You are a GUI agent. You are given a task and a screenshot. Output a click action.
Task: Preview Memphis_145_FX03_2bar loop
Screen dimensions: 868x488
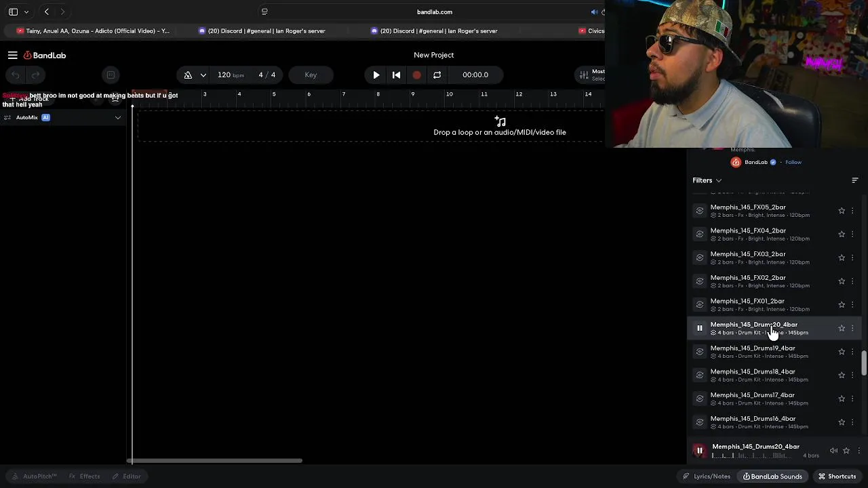(700, 258)
